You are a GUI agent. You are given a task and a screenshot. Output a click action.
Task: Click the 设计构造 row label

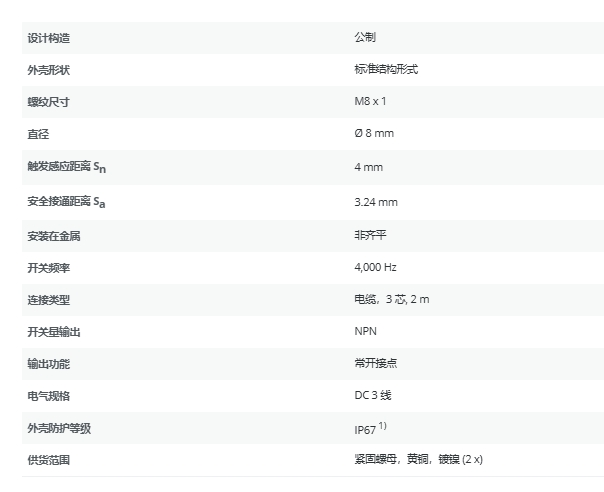(48, 38)
